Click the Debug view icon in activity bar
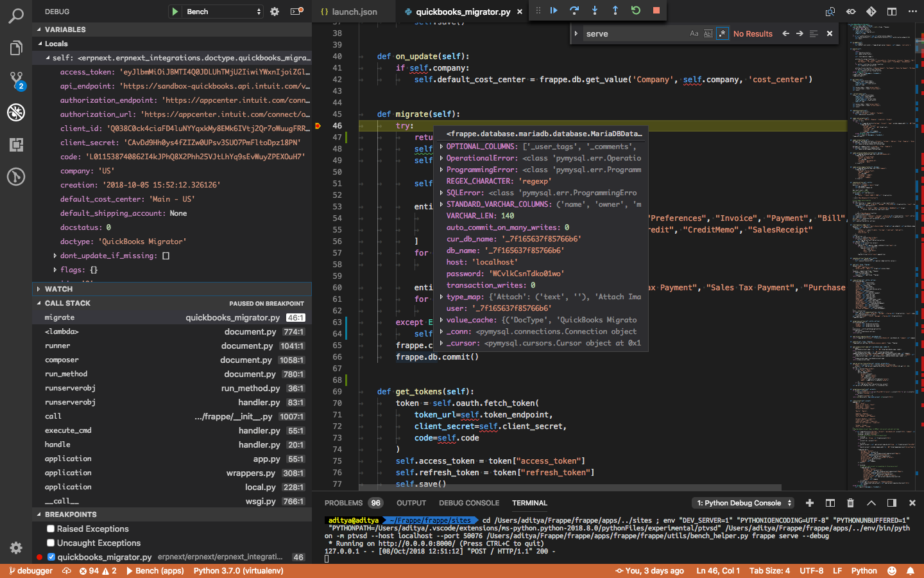Image resolution: width=924 pixels, height=578 pixels. click(x=16, y=112)
